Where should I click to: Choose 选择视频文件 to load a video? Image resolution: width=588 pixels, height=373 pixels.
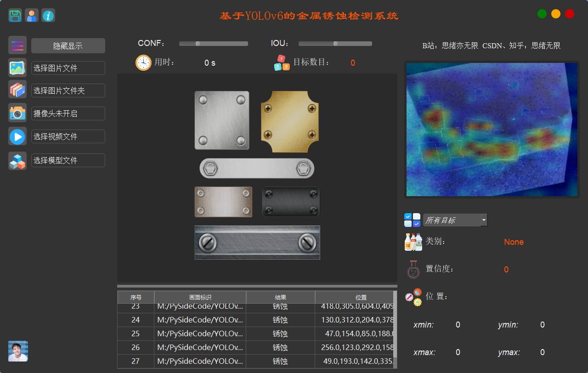coord(68,136)
